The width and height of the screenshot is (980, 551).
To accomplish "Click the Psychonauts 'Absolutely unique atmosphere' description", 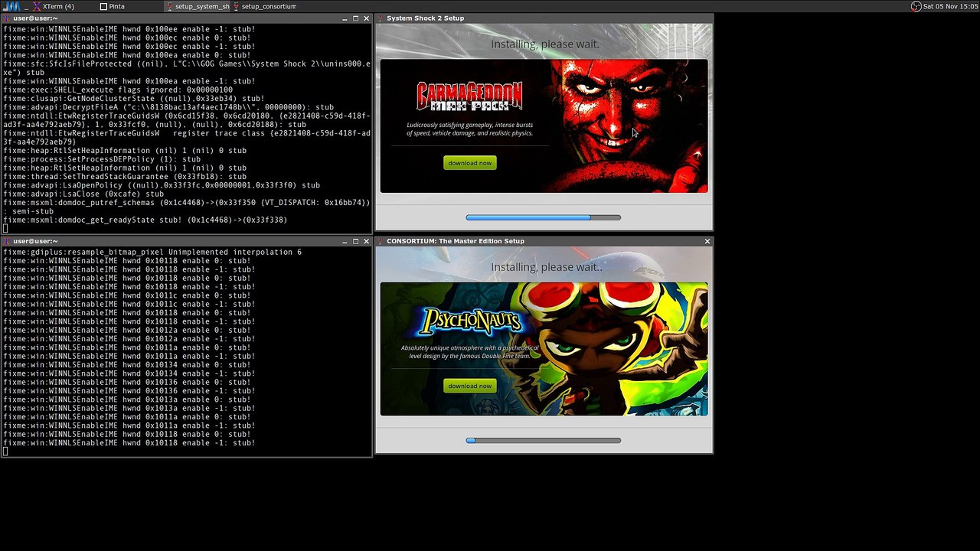I will [469, 352].
